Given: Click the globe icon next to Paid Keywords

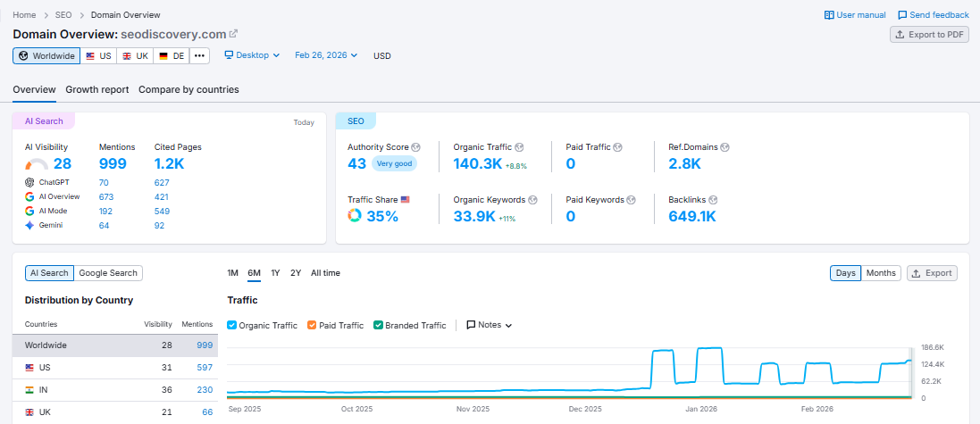Looking at the screenshot, I should [632, 200].
